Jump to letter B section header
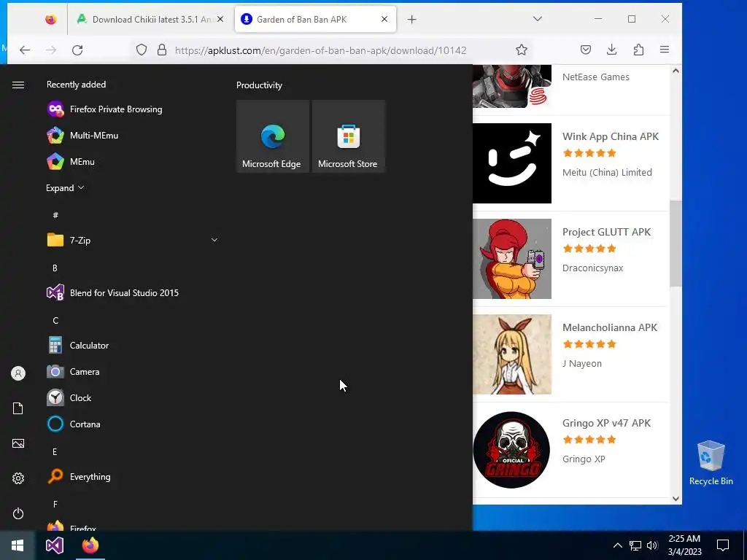 tap(55, 268)
